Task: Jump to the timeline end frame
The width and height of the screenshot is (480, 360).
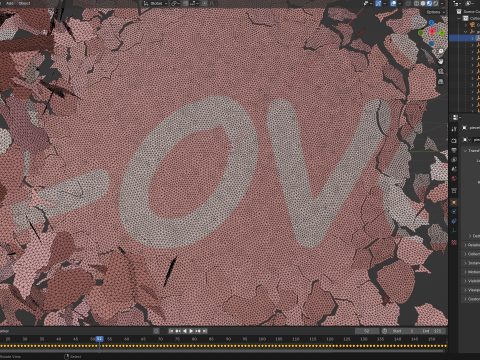Action: tap(205, 331)
